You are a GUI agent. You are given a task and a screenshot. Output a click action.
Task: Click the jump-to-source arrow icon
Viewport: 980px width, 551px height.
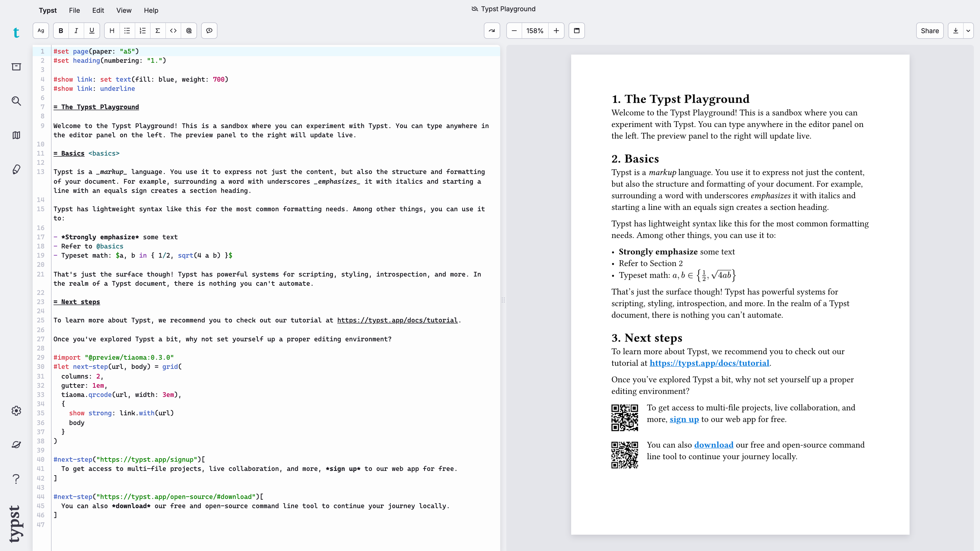492,31
